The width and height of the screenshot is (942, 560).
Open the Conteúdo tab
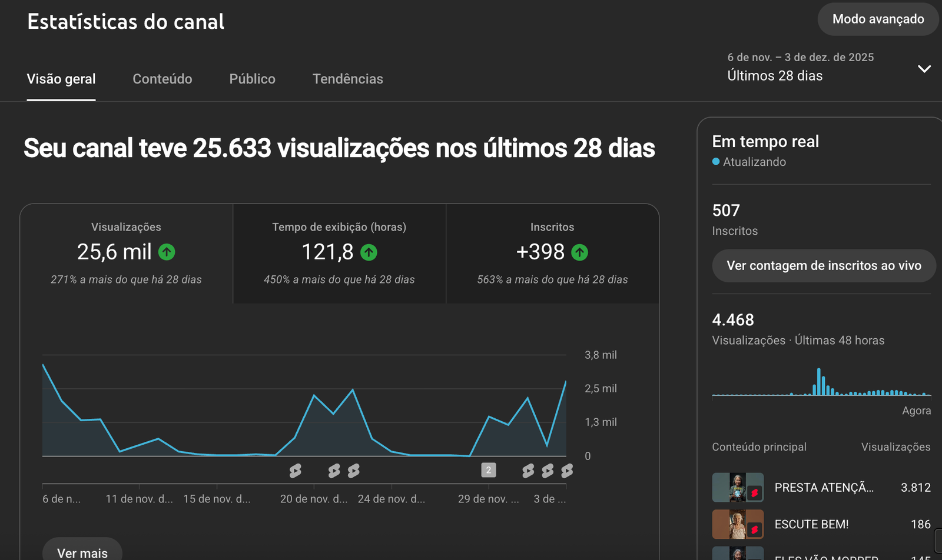(162, 79)
